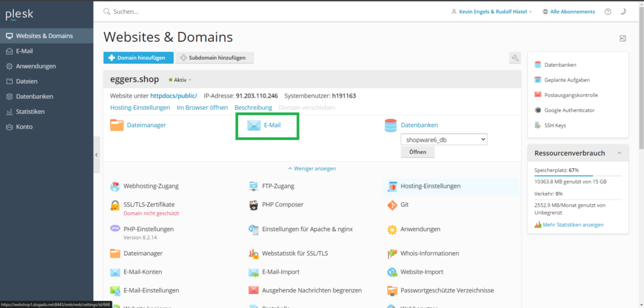Click the SSH Keys icon in the side panel
Image resolution: width=644 pixels, height=308 pixels.
click(538, 125)
